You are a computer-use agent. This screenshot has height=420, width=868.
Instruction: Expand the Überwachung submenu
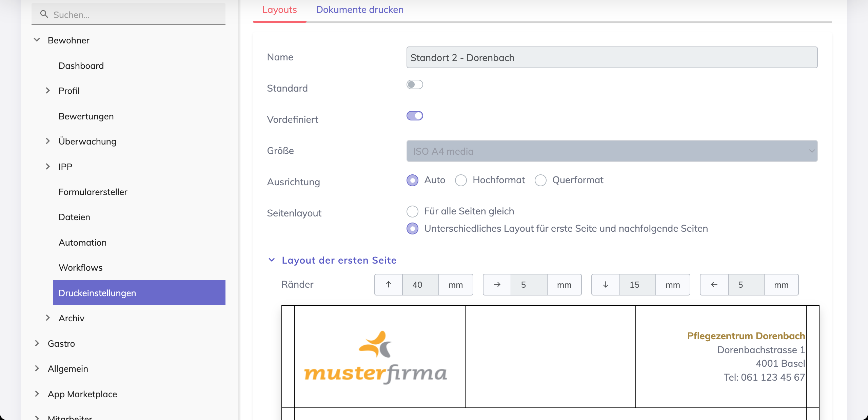[48, 141]
